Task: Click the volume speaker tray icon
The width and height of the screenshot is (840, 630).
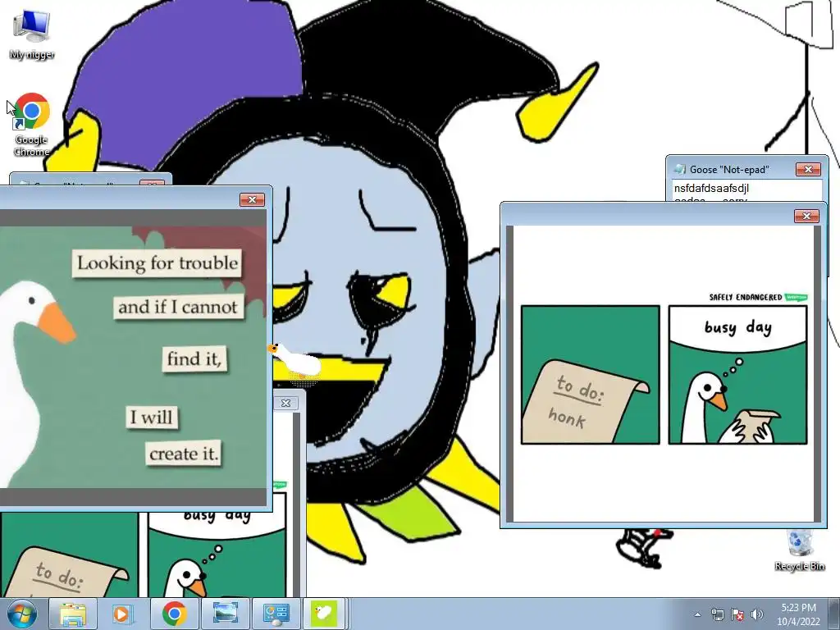Action: 756,614
